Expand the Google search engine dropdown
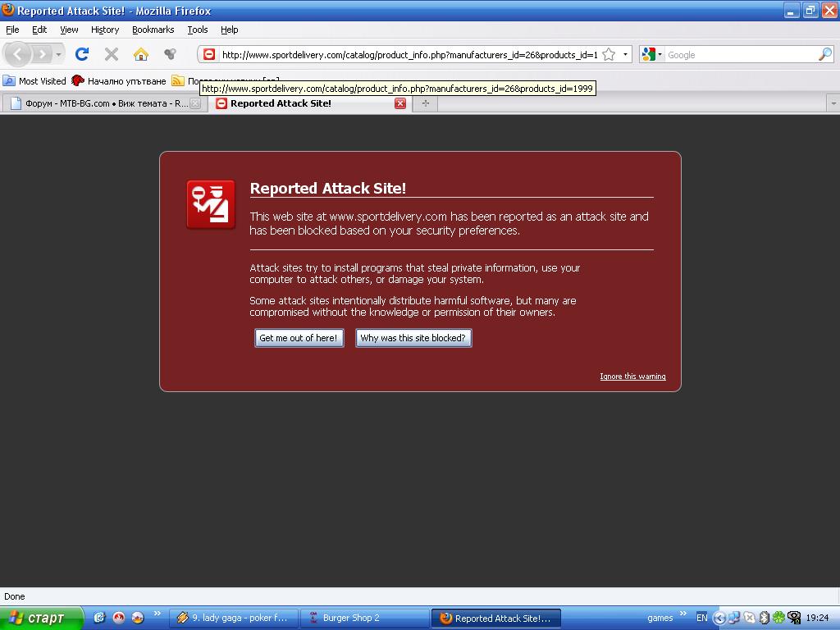 [x=652, y=55]
